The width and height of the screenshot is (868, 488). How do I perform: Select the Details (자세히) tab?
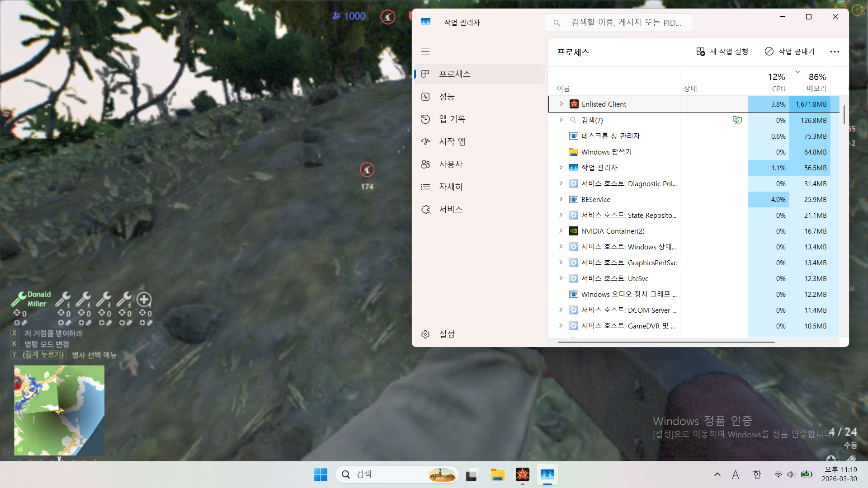(451, 187)
